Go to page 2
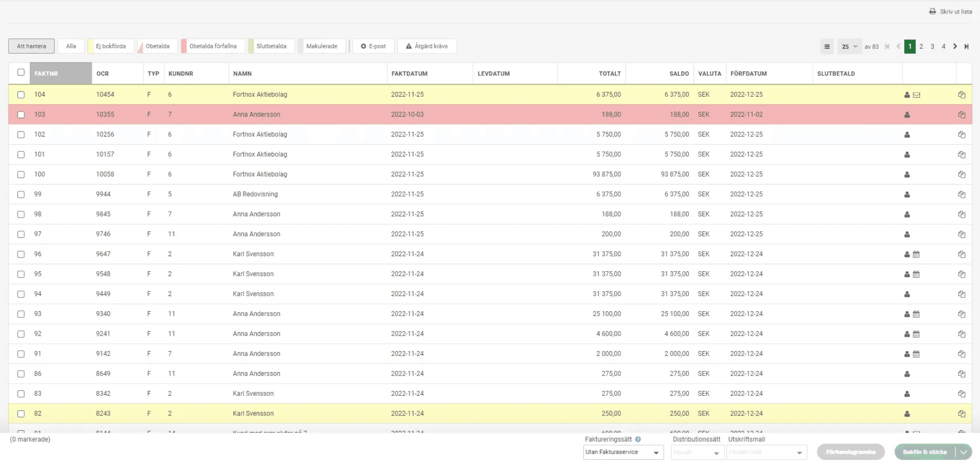Viewport: 980px width, 463px height. point(921,47)
